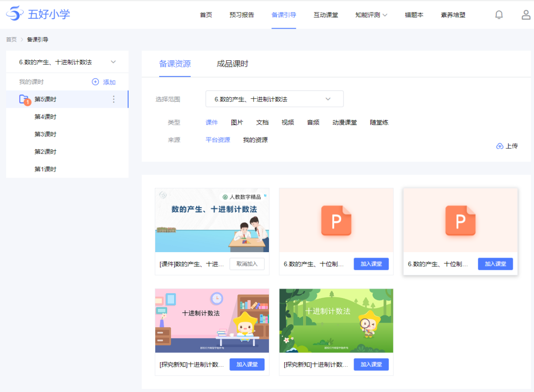The image size is (534, 392).
Task: Click 加入课堂 for the green forest courseware
Action: point(371,364)
